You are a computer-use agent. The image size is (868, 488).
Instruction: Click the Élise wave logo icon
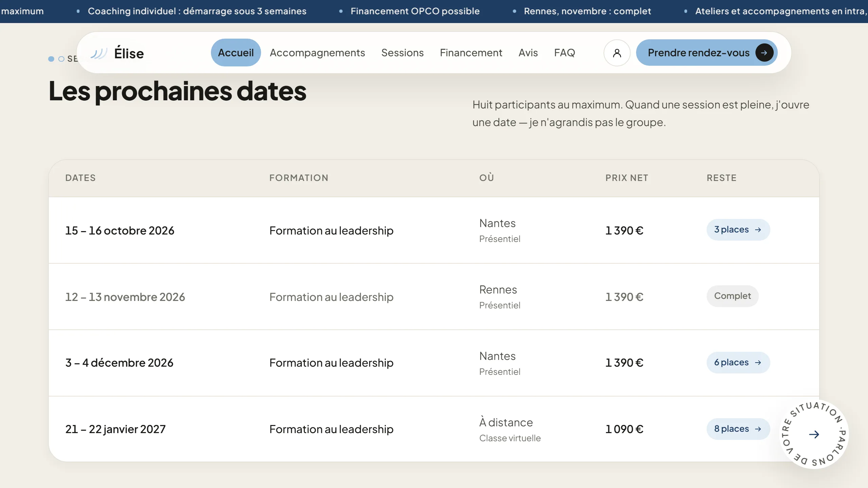coord(99,53)
